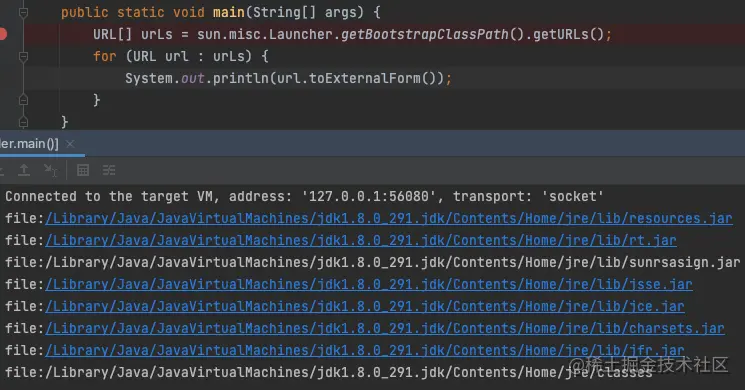Open the jfr.jar file link
Viewport: 745px width, 390px height.
365,350
